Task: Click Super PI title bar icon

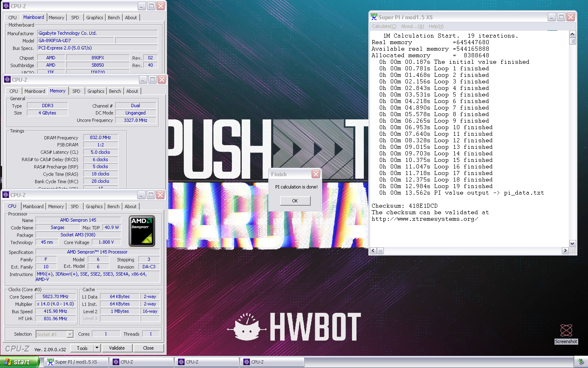Action: [374, 17]
